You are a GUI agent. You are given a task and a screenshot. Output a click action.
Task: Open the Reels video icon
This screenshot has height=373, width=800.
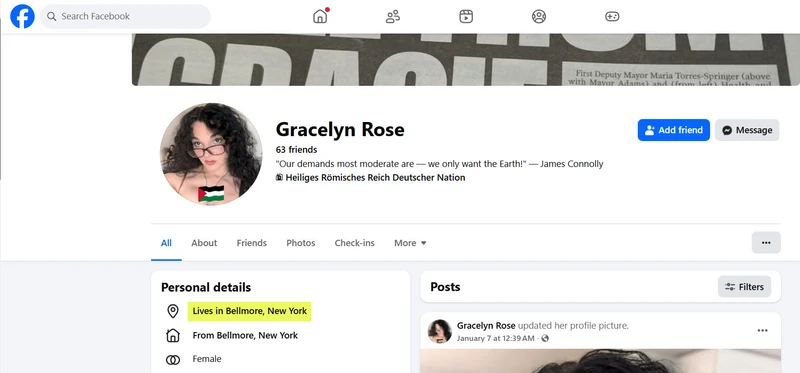[466, 16]
